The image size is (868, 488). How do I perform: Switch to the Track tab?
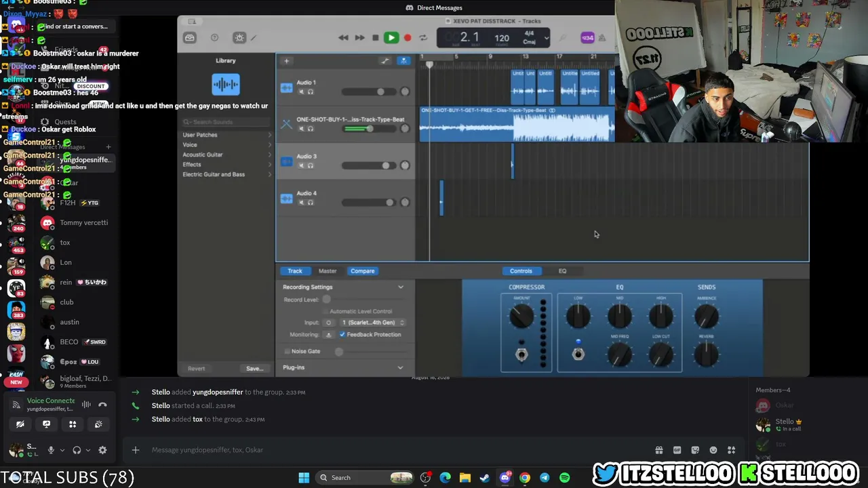[x=294, y=271]
